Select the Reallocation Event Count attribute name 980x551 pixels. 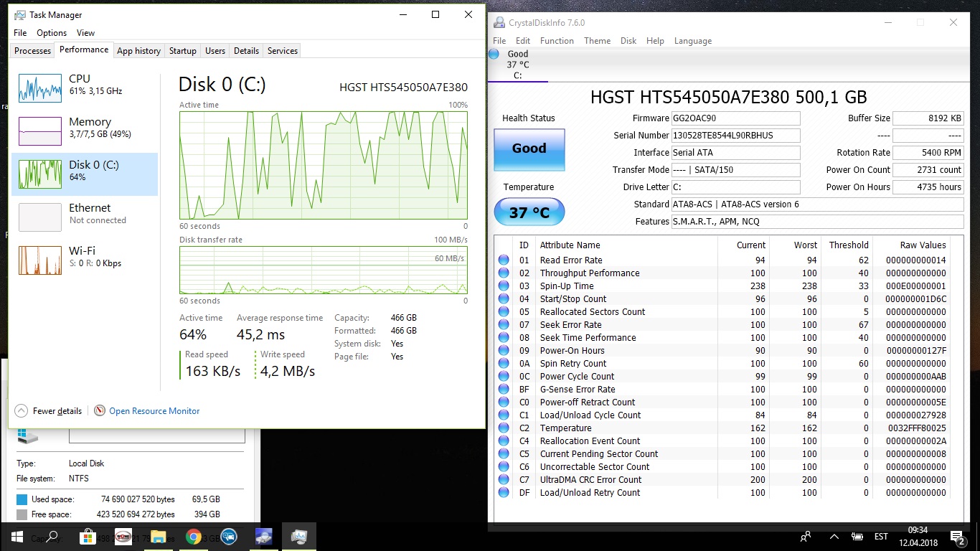pyautogui.click(x=590, y=441)
